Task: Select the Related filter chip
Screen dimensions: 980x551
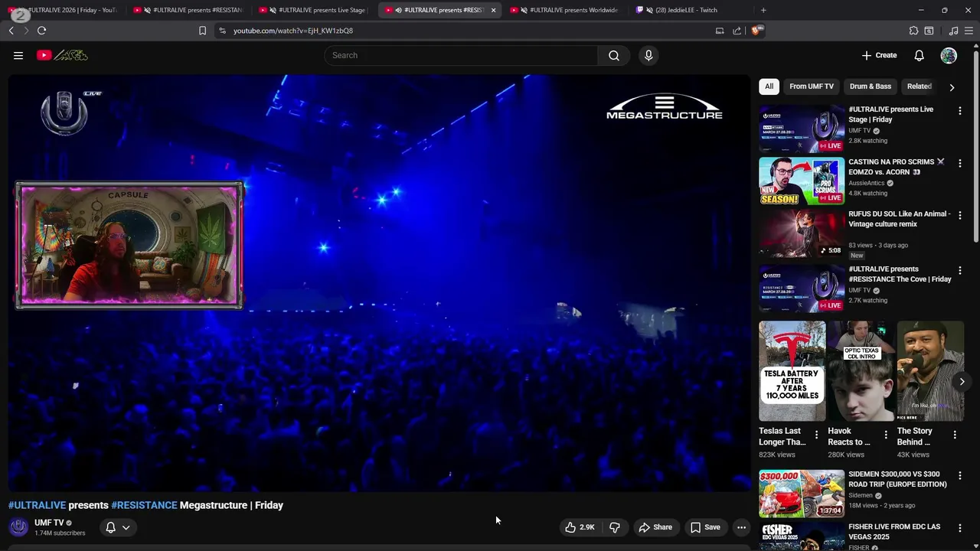Action: click(x=920, y=86)
